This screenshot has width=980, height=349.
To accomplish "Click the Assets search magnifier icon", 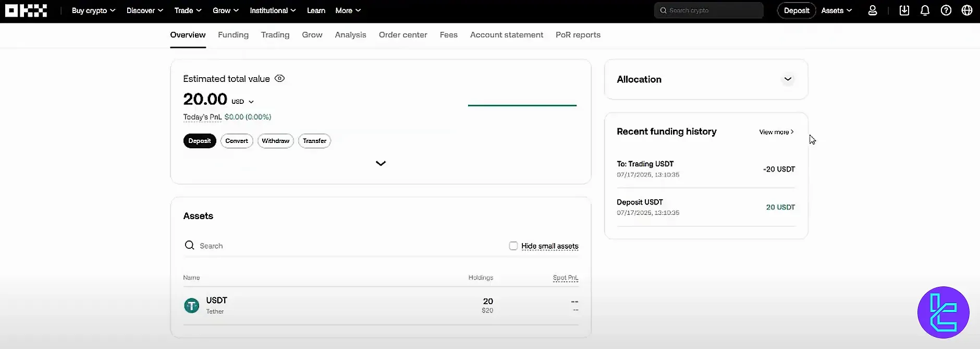I will pos(189,245).
